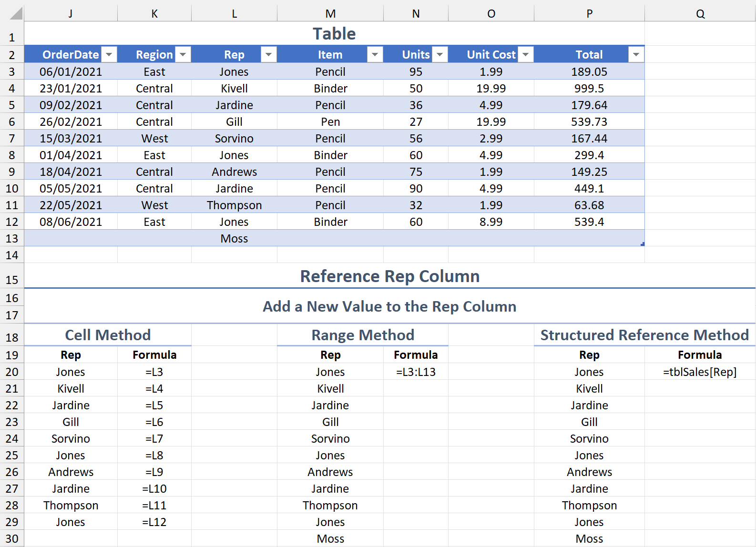
Task: Click the Select All corner triangle
Action: [x=16, y=13]
